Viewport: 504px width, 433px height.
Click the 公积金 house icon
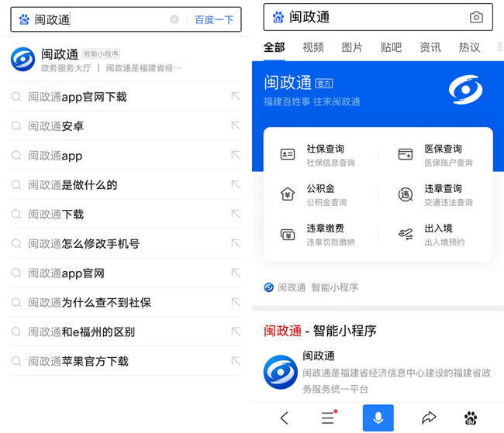(x=288, y=194)
